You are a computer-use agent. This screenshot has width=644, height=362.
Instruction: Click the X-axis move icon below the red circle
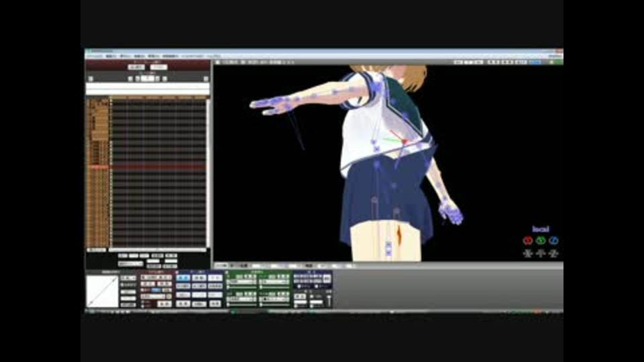[x=528, y=253]
